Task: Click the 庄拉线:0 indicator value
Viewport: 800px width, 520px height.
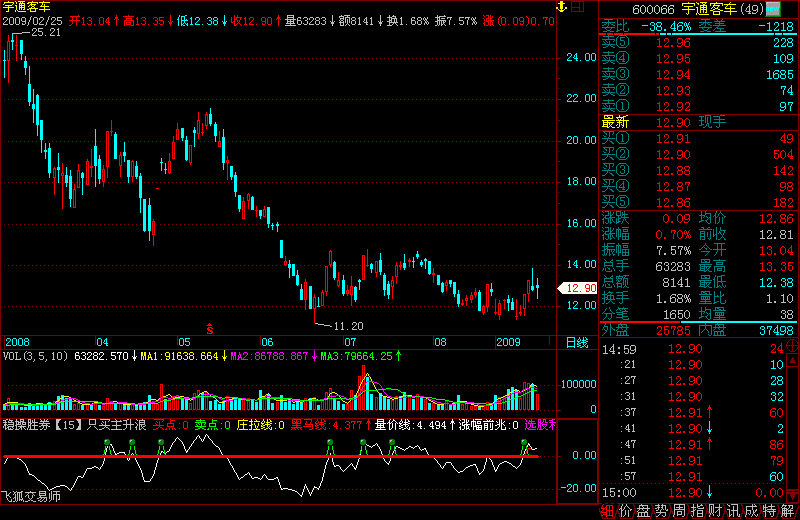Action: coord(261,425)
